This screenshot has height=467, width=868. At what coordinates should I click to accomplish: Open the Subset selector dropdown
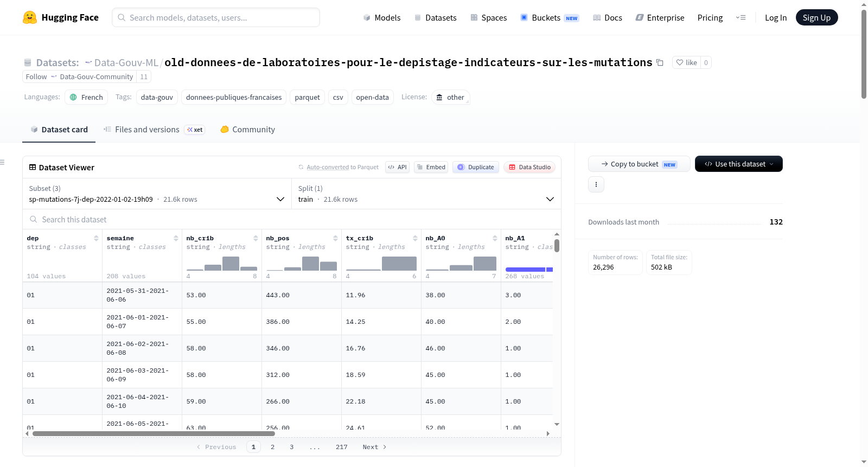(x=156, y=194)
